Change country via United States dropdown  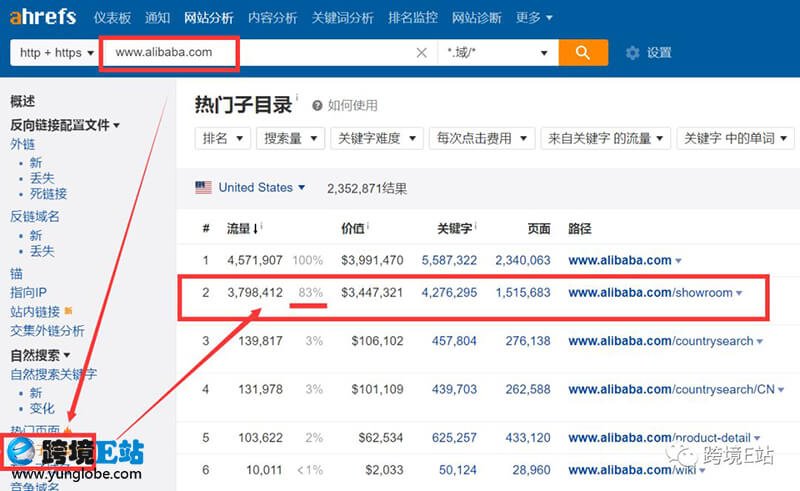[262, 188]
